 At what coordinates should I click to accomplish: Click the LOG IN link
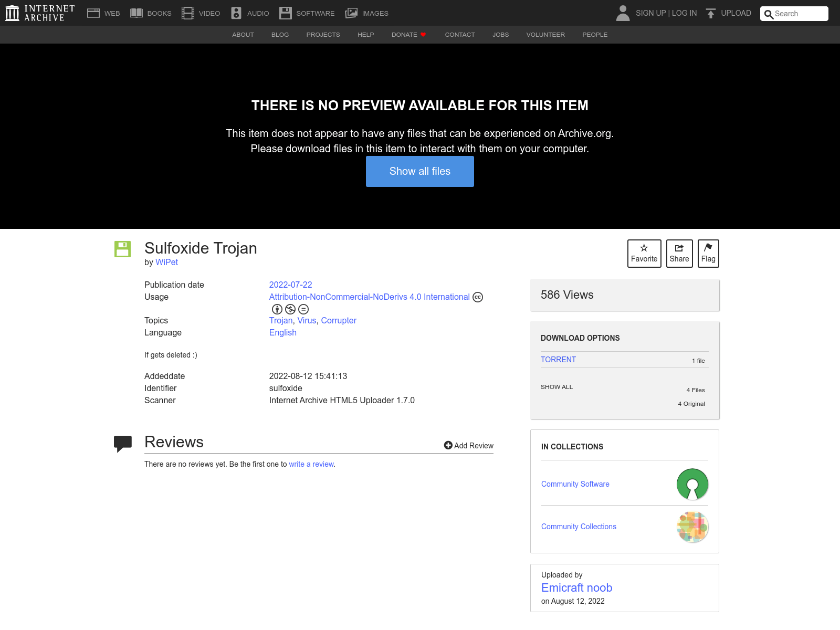coord(685,13)
